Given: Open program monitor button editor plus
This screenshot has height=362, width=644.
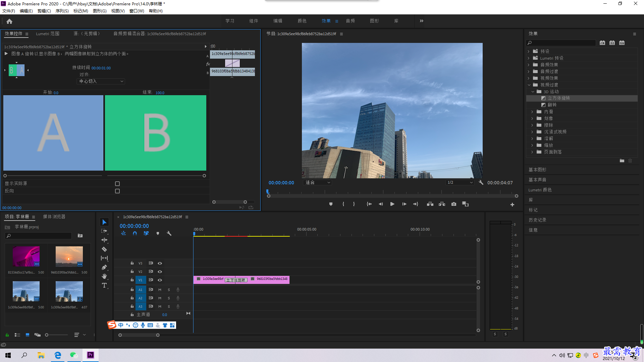Looking at the screenshot, I should click(512, 204).
